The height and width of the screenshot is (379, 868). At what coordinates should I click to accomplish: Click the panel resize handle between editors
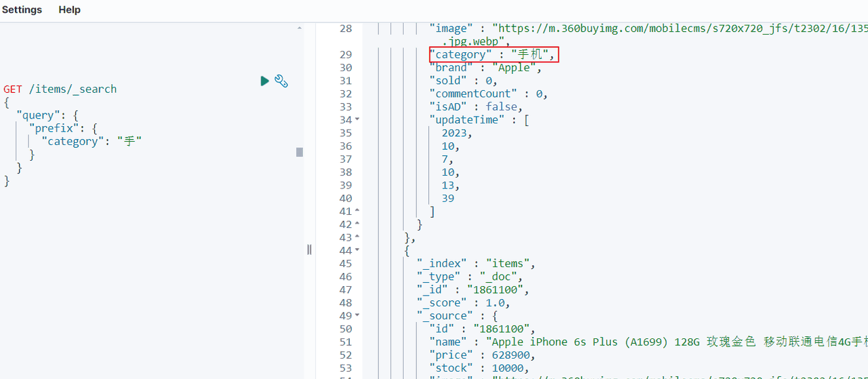309,250
